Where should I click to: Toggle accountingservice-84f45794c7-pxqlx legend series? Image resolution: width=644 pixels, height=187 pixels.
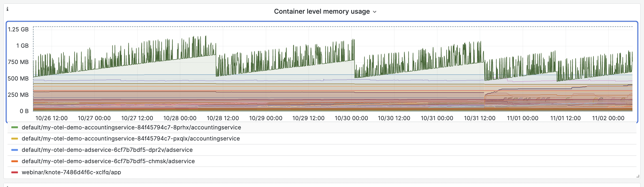coord(130,138)
